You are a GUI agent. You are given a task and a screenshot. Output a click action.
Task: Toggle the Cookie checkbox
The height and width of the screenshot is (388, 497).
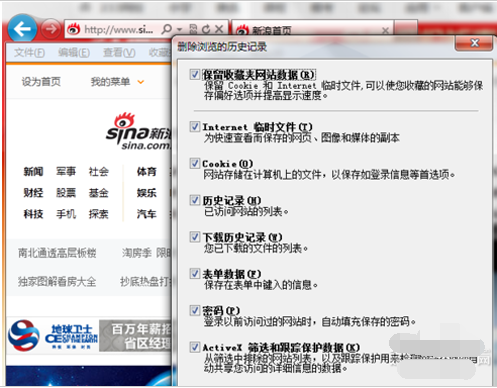point(195,163)
